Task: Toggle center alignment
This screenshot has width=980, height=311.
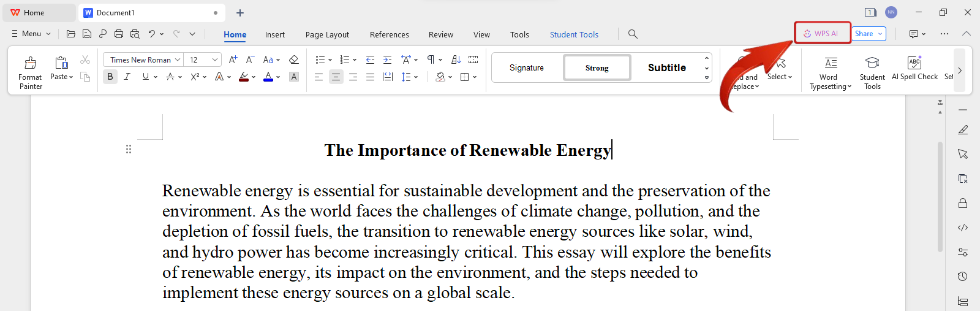Action: [x=336, y=77]
